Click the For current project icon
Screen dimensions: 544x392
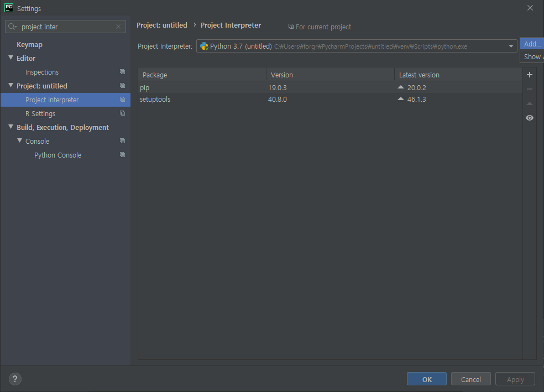click(x=291, y=27)
